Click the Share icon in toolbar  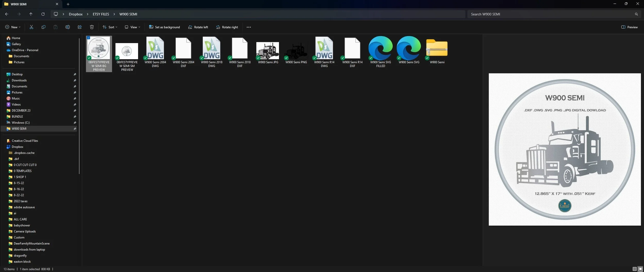click(80, 27)
